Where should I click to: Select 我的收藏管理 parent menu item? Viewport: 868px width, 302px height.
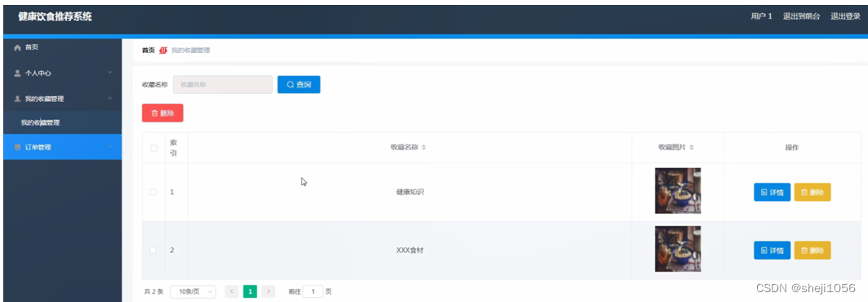point(63,99)
